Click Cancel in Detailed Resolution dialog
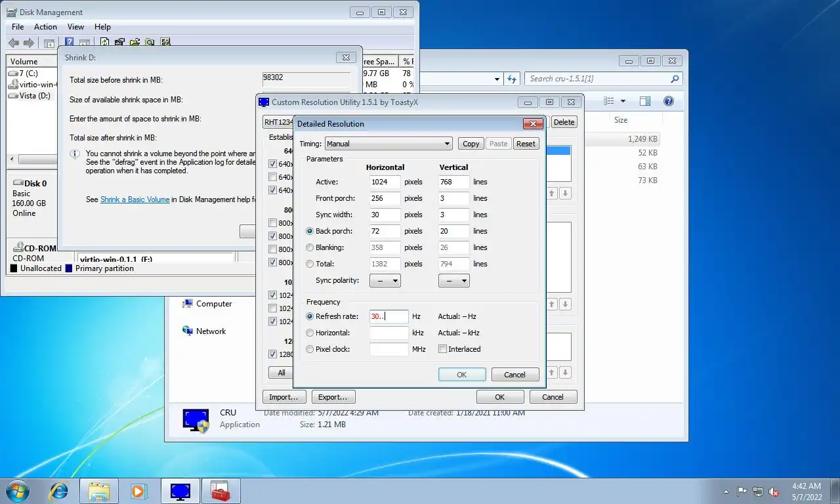 pyautogui.click(x=514, y=375)
